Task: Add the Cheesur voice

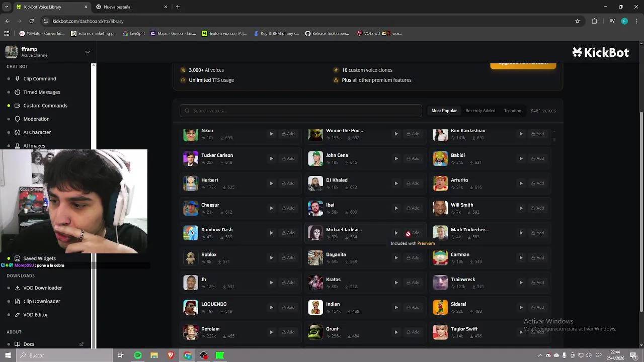Action: coord(288,208)
